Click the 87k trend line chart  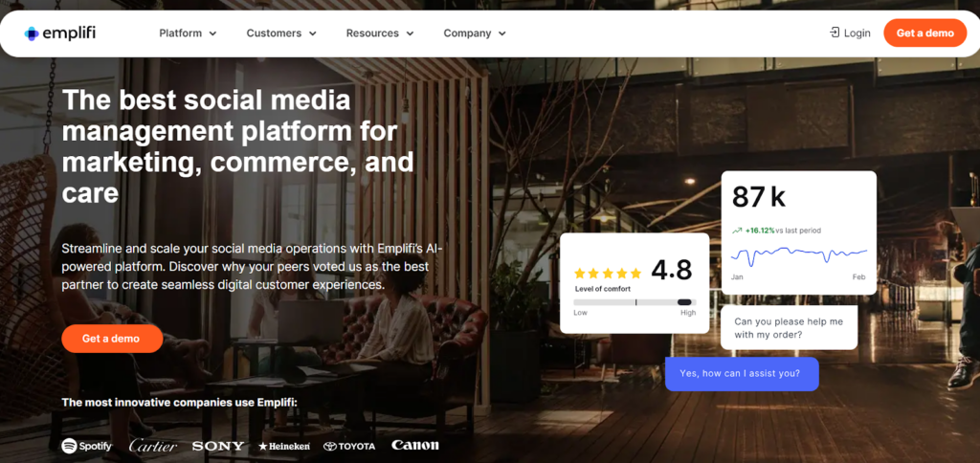pyautogui.click(x=798, y=256)
